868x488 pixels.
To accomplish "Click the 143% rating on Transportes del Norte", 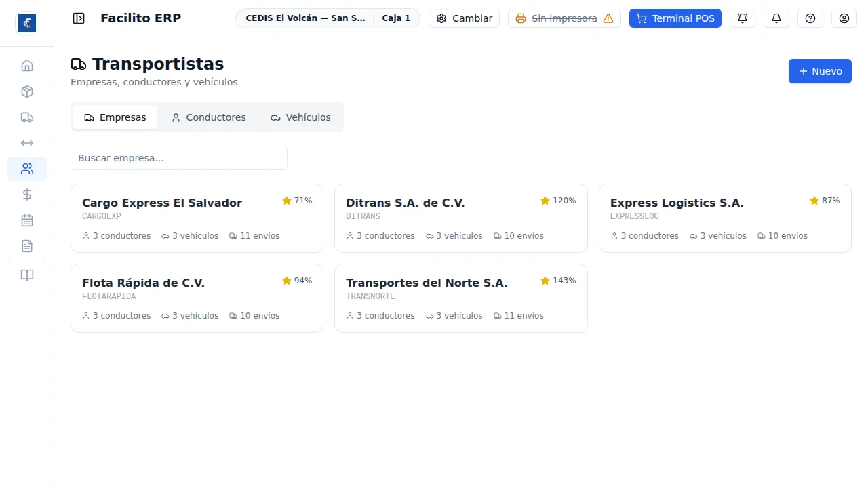I will [558, 281].
